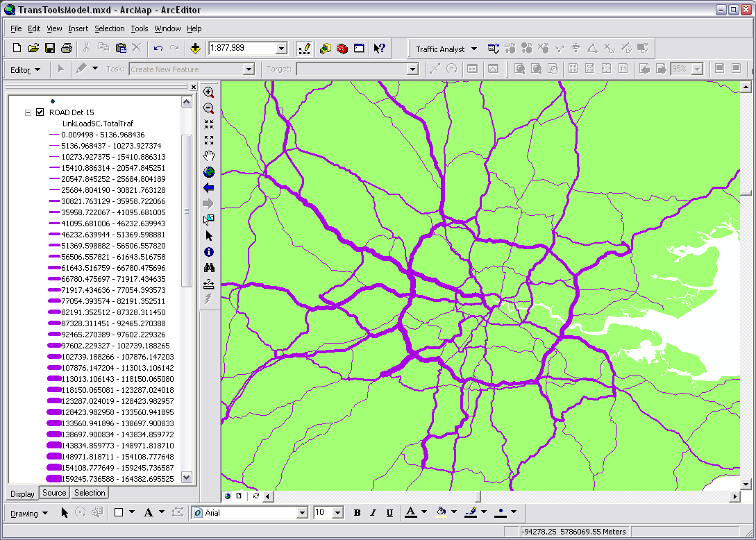Open the Tools menu
The height and width of the screenshot is (540, 756).
140,28
